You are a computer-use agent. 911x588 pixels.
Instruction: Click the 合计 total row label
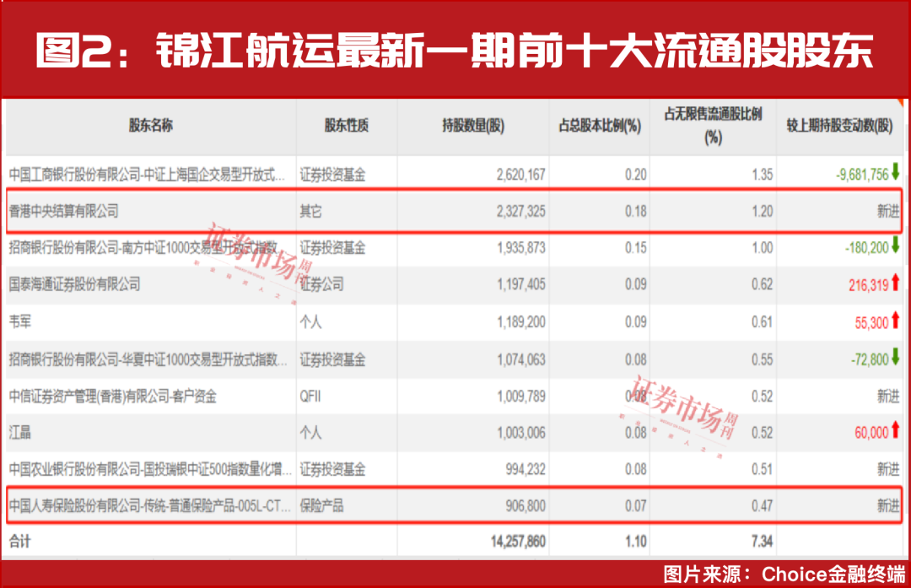point(19,542)
